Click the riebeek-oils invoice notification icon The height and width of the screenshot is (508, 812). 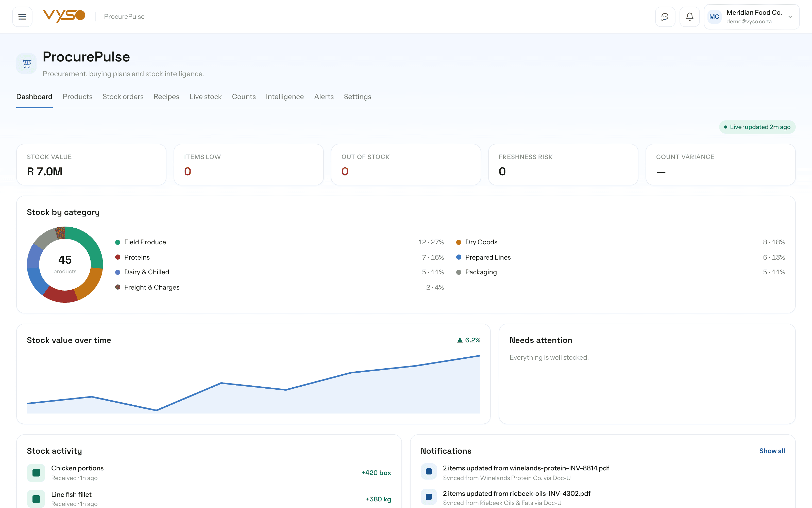[429, 497]
